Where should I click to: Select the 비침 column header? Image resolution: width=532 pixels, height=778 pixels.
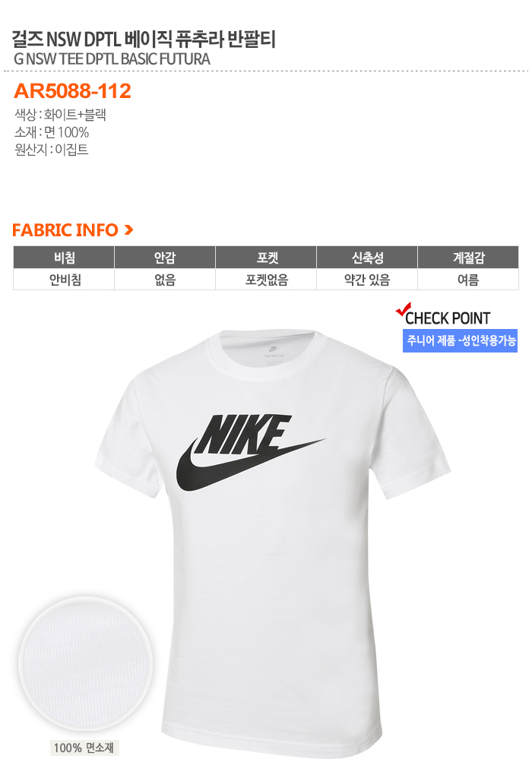click(x=64, y=257)
